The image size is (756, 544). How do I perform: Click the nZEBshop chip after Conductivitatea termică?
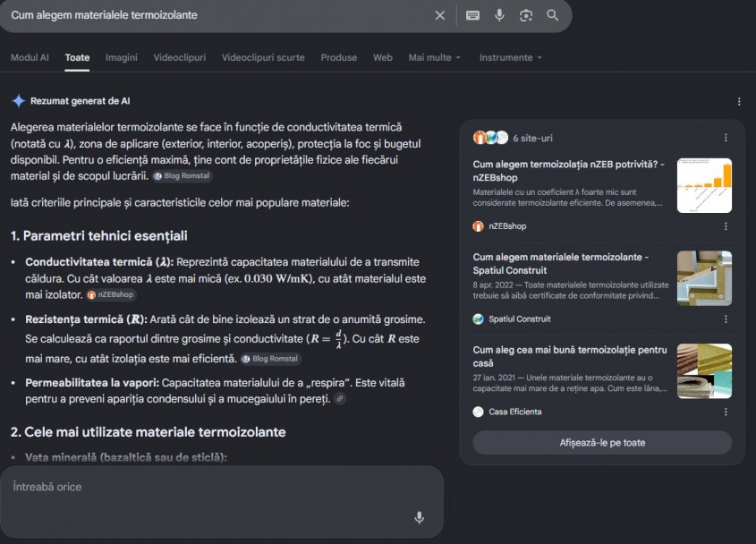(111, 294)
